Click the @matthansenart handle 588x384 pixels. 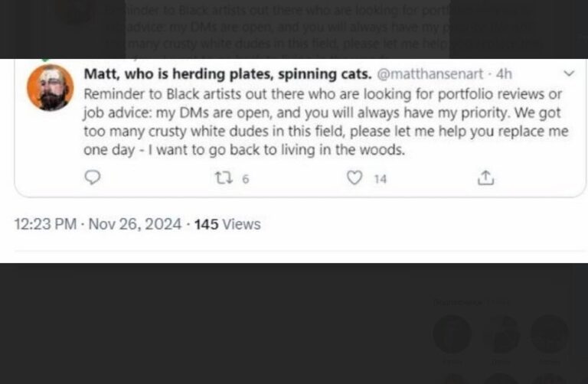coord(430,74)
